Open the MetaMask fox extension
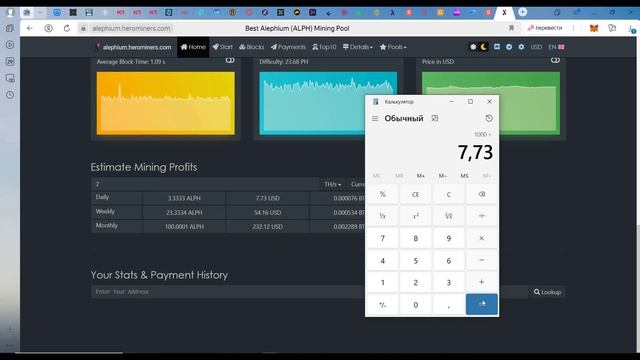 (594, 28)
